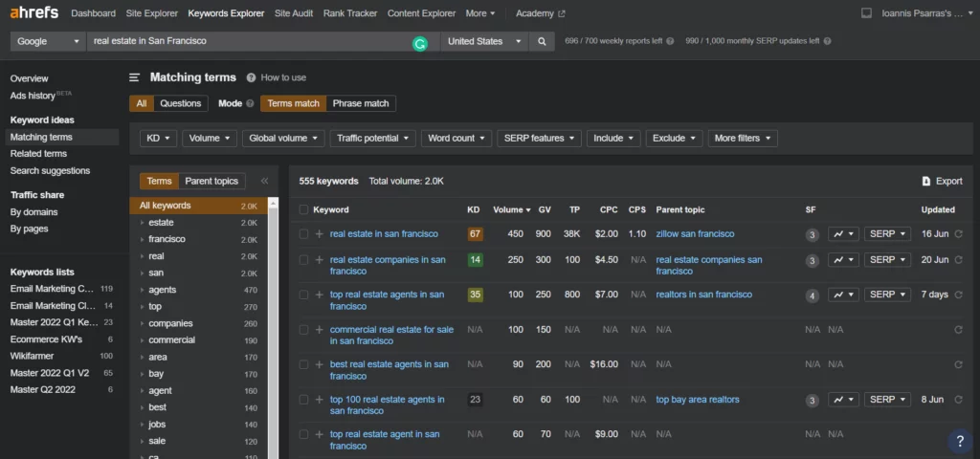Screen dimensions: 980x459
Task: Click the KD 14 green badge
Action: [475, 260]
